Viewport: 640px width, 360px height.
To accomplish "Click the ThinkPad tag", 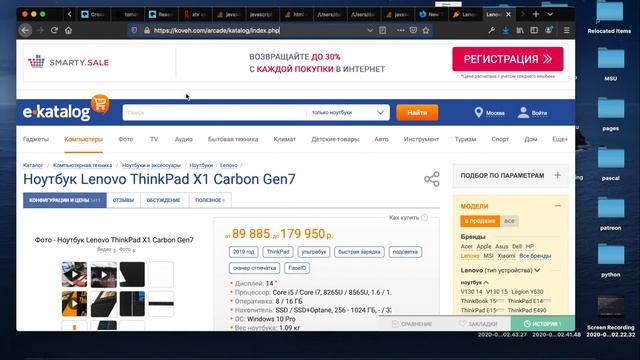I will pyautogui.click(x=278, y=252).
